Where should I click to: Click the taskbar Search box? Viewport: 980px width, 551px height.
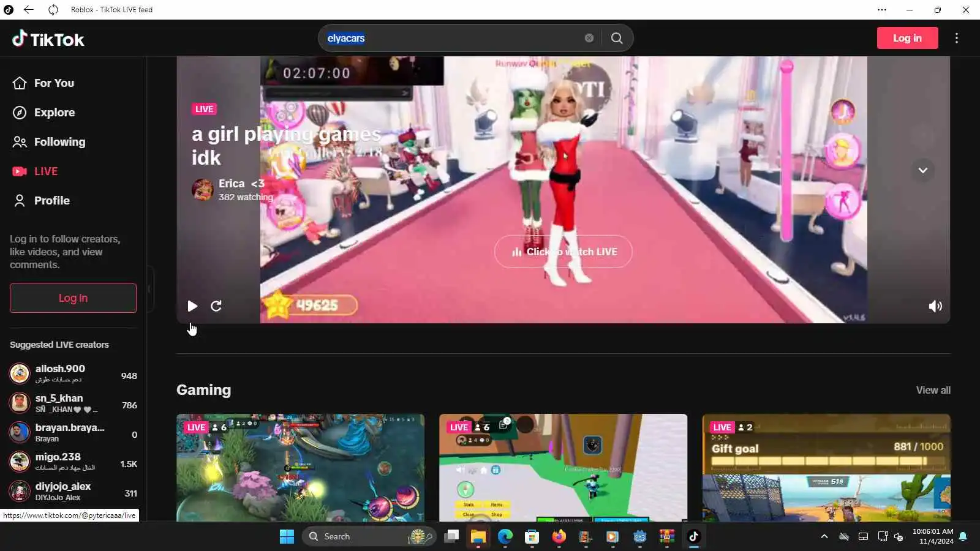click(x=369, y=536)
